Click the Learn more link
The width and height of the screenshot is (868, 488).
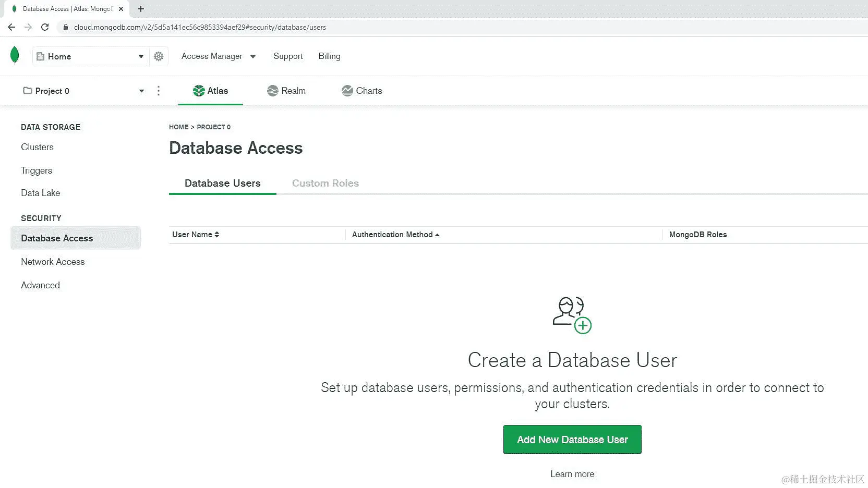572,474
